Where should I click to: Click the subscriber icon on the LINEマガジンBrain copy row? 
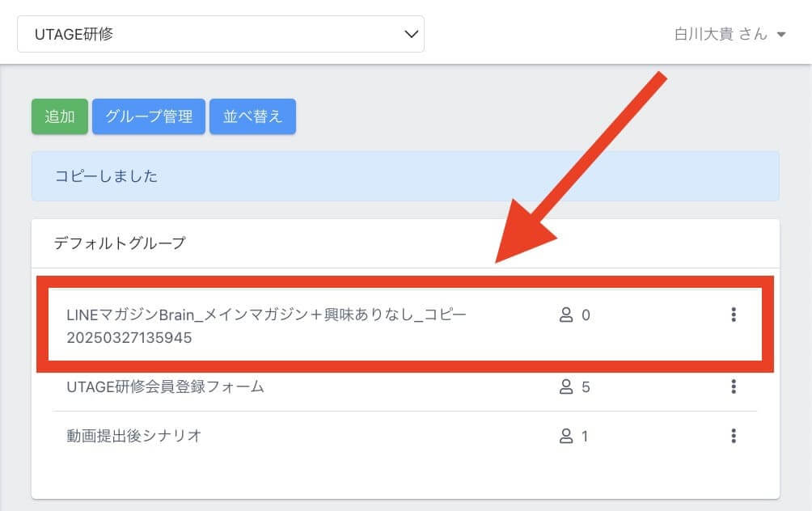pyautogui.click(x=566, y=315)
